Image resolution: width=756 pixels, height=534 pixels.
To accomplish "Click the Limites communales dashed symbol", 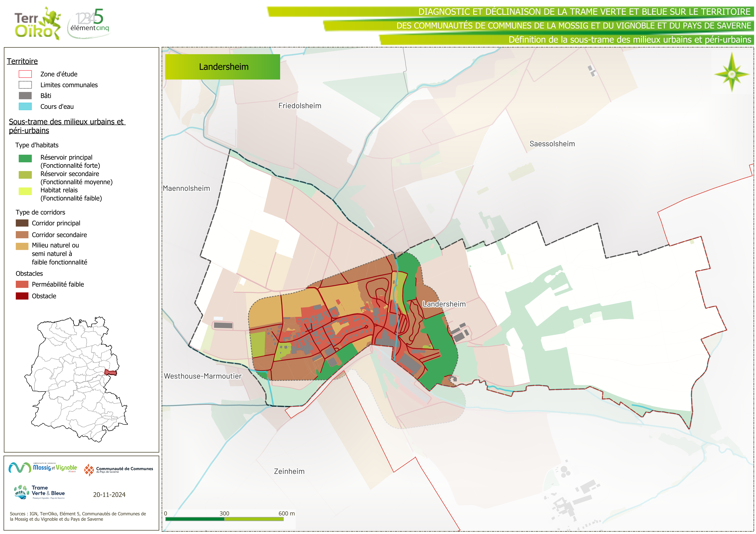I will pos(25,85).
